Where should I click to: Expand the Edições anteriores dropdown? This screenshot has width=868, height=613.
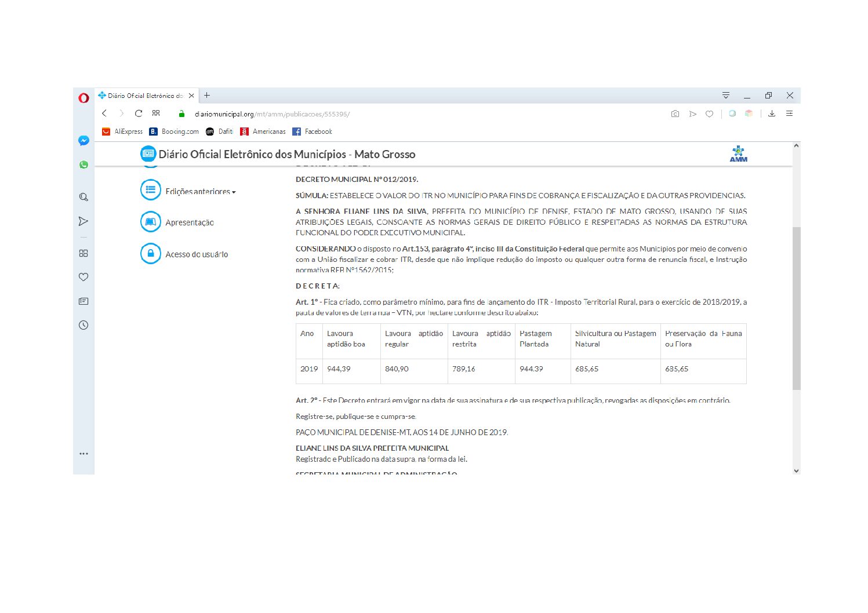(x=200, y=192)
